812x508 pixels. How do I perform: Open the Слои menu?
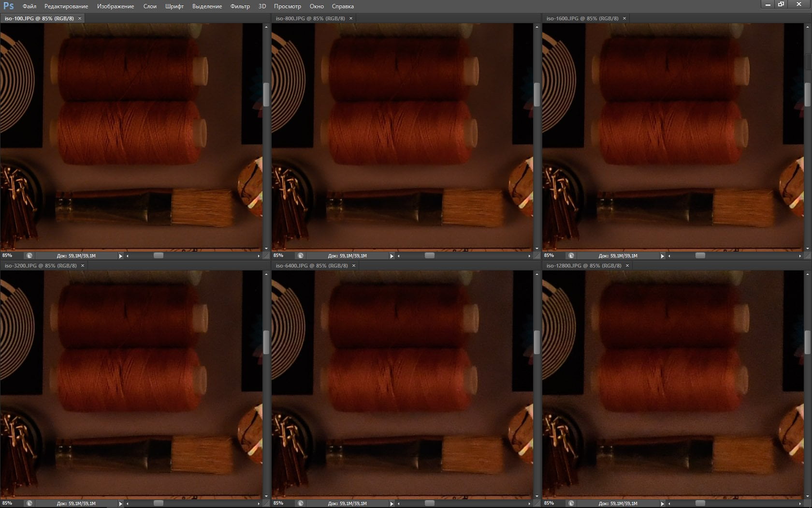click(150, 6)
